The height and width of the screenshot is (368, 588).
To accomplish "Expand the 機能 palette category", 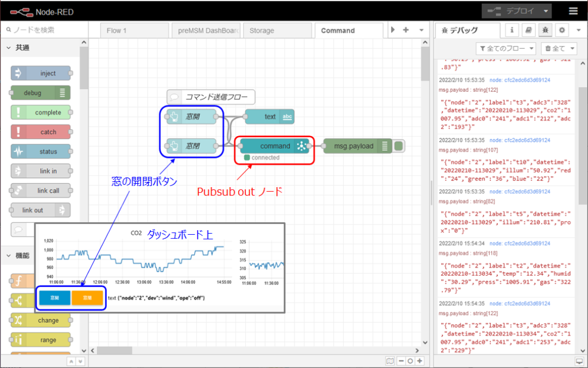I will coord(10,255).
